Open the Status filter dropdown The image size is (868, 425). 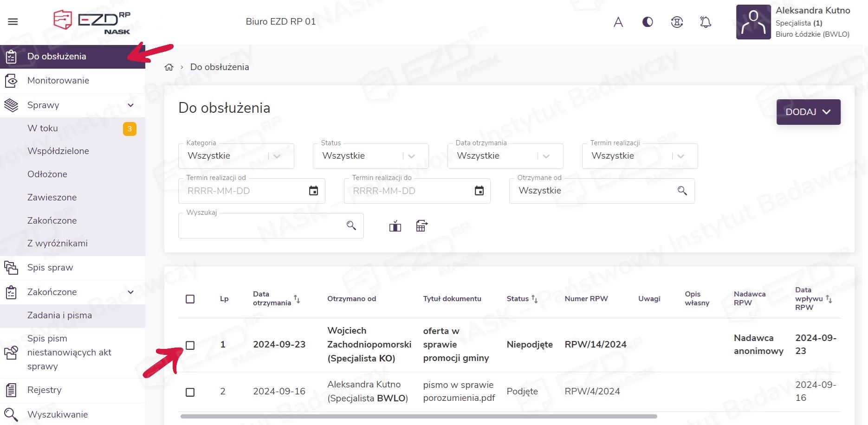coord(370,156)
